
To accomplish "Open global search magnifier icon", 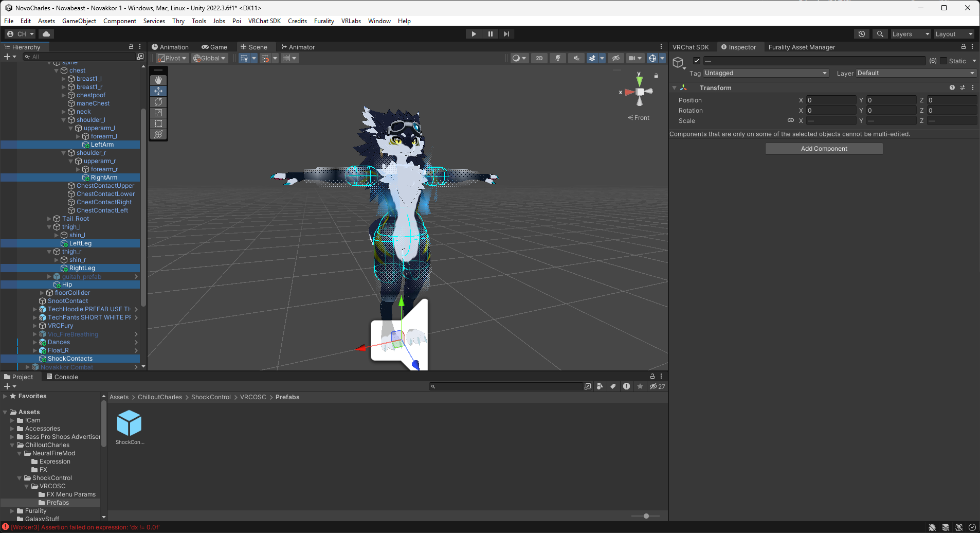I will (x=880, y=34).
